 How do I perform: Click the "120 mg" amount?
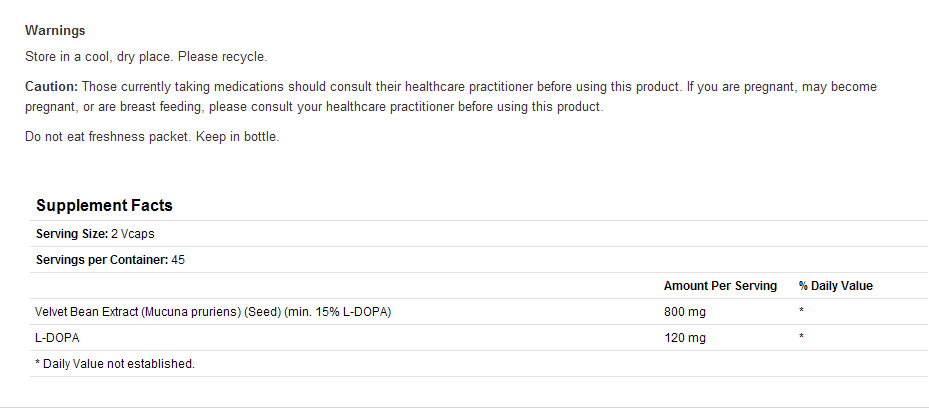pyautogui.click(x=684, y=338)
